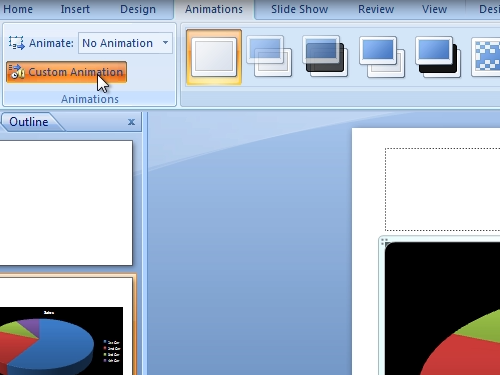500x375 pixels.
Task: Open the Design ribbon tab
Action: click(138, 9)
